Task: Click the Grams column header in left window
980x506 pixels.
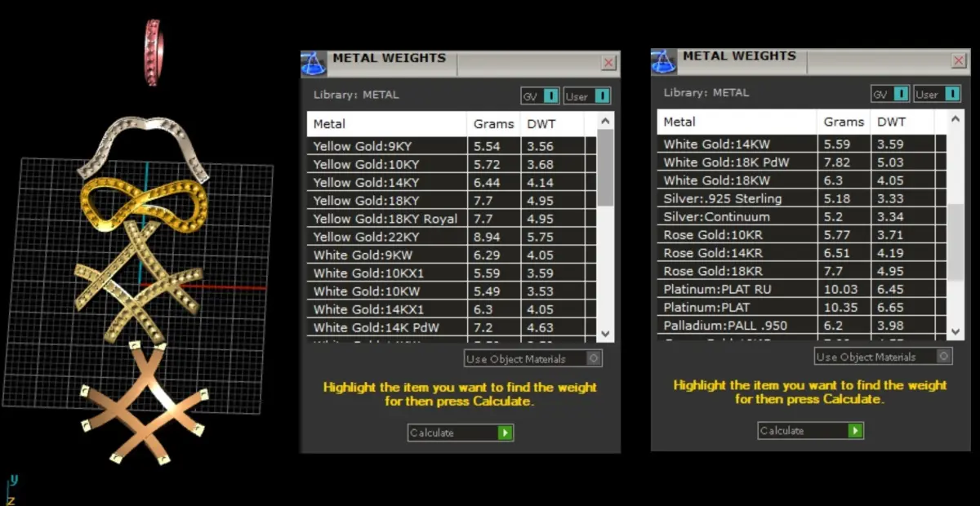Action: click(494, 124)
